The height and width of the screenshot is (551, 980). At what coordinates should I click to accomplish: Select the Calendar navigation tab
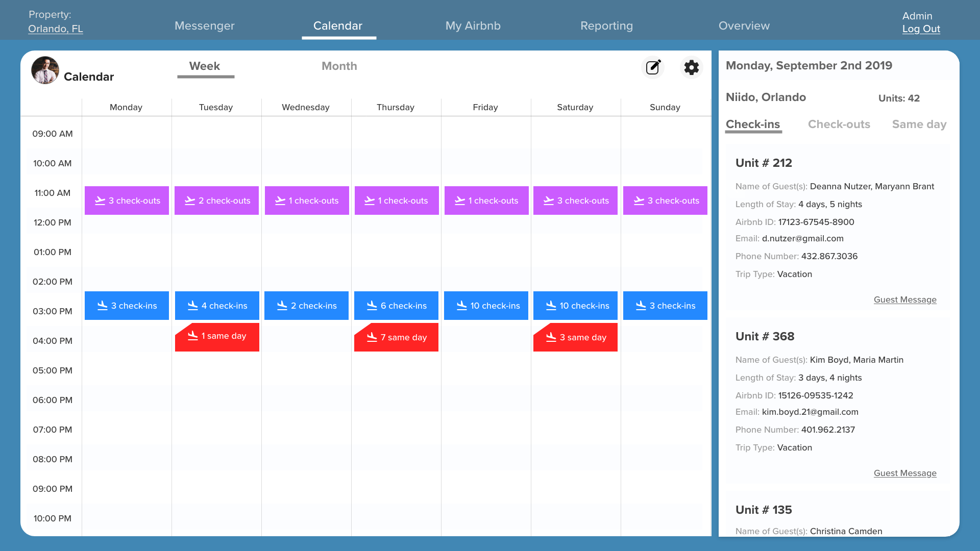(338, 26)
